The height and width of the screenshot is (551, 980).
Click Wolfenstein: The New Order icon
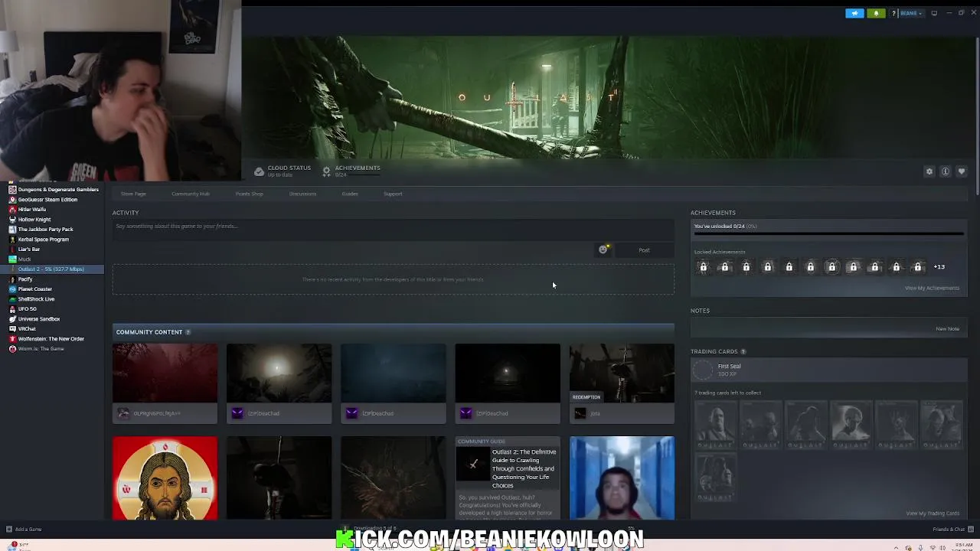[x=12, y=338]
